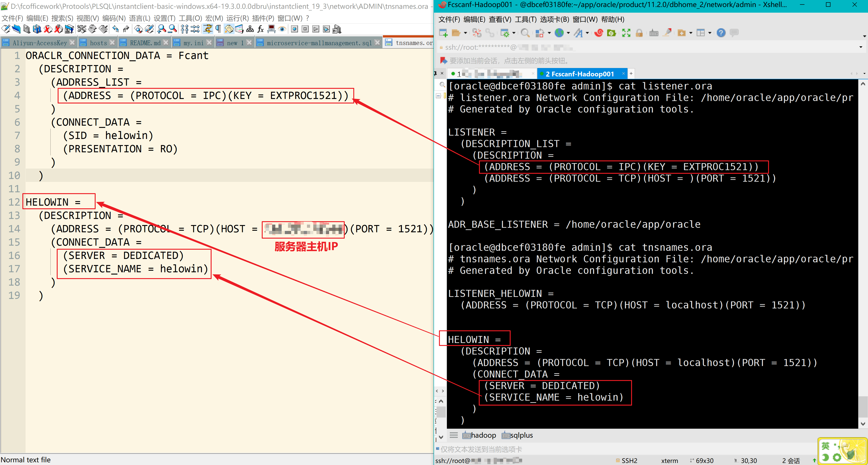Click the sqlplus quick command button

coord(517,435)
